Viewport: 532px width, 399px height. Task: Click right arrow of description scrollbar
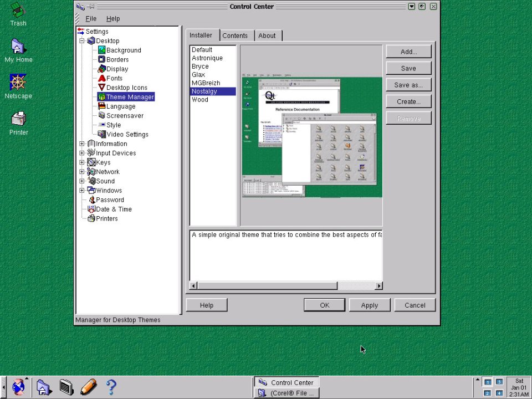[379, 286]
